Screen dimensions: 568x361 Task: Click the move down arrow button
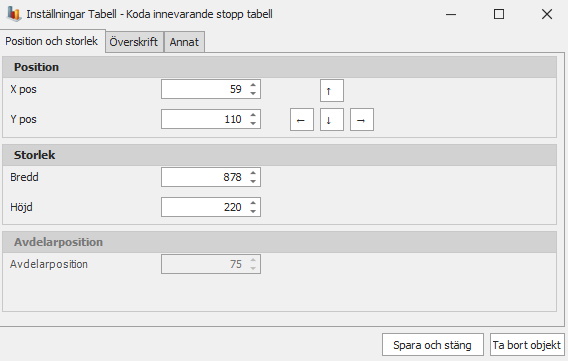pos(331,119)
